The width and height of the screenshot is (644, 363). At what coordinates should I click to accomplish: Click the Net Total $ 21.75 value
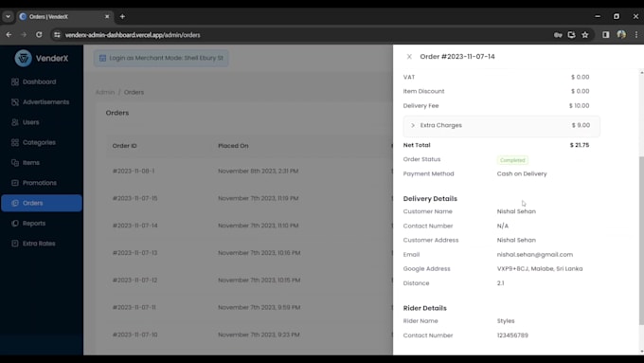pyautogui.click(x=580, y=145)
